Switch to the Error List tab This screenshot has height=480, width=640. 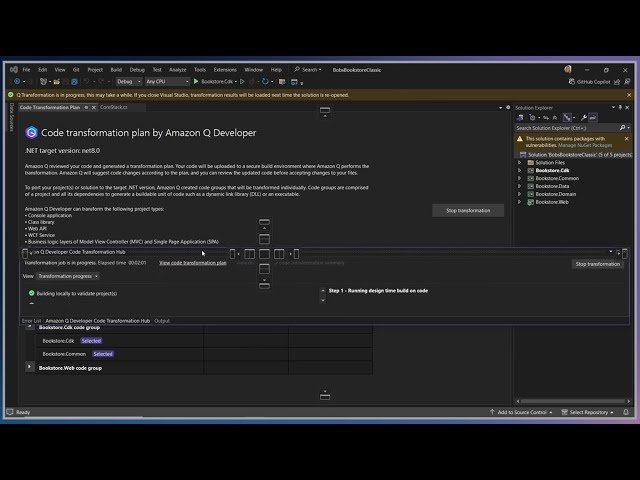pyautogui.click(x=31, y=321)
